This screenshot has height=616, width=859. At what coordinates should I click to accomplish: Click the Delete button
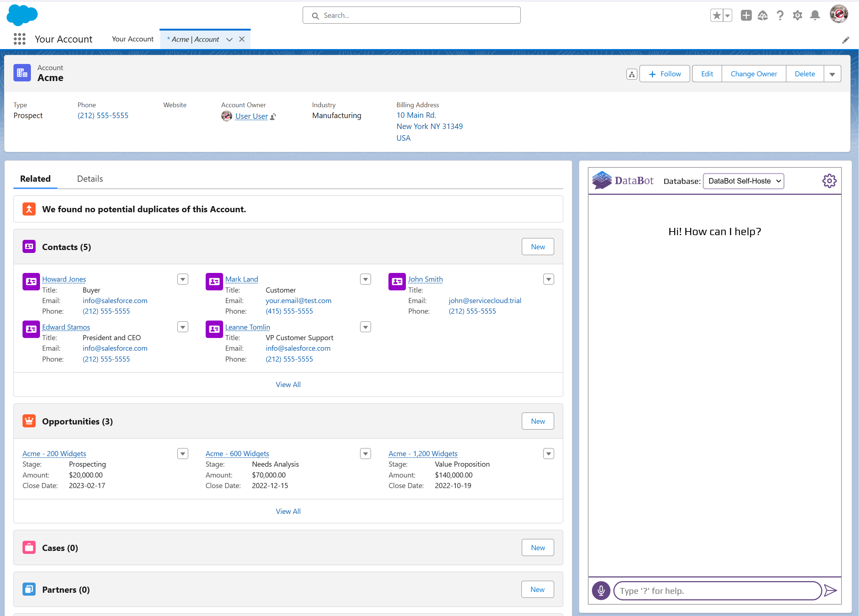[x=805, y=74]
